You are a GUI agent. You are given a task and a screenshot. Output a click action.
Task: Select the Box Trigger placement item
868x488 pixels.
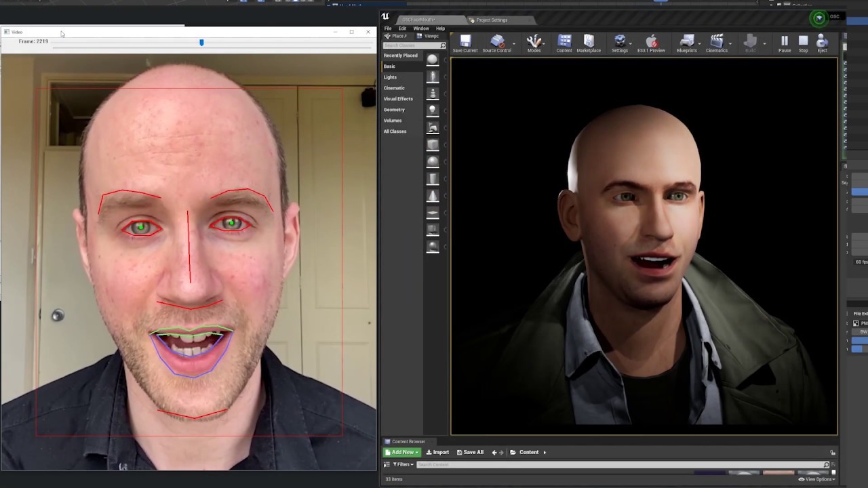(x=433, y=229)
